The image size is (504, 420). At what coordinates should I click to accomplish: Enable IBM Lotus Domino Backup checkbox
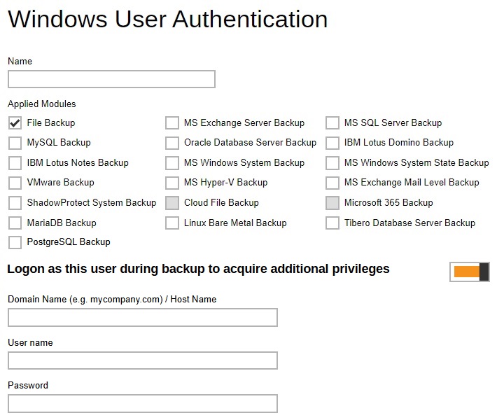coord(332,143)
